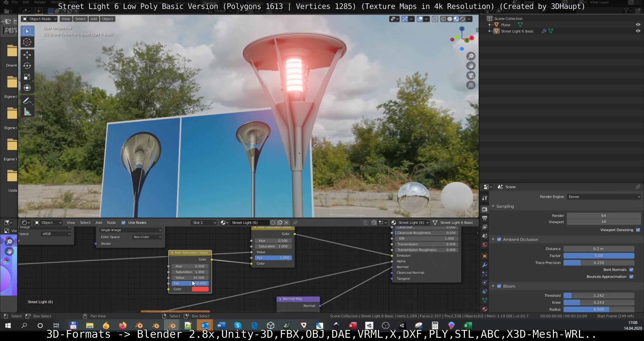Viewport: 644px width, 341px height.
Task: Switch viewport to Wireframe shading
Action: (x=443, y=19)
